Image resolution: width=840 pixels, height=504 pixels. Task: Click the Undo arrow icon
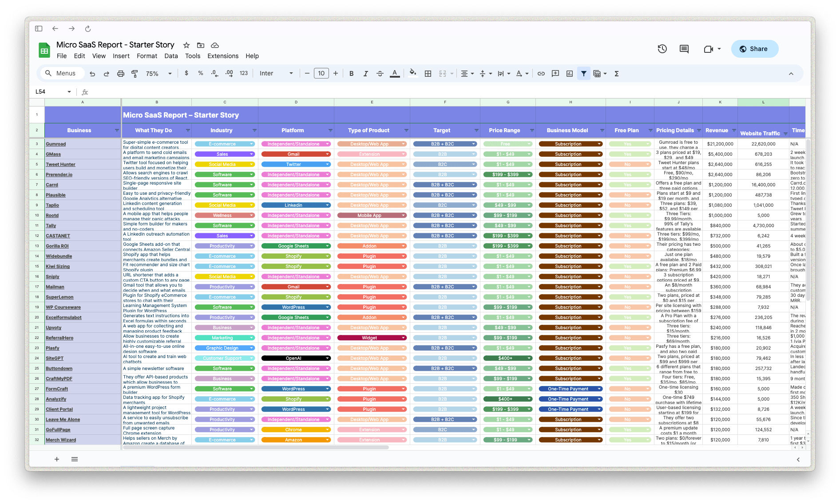[92, 74]
